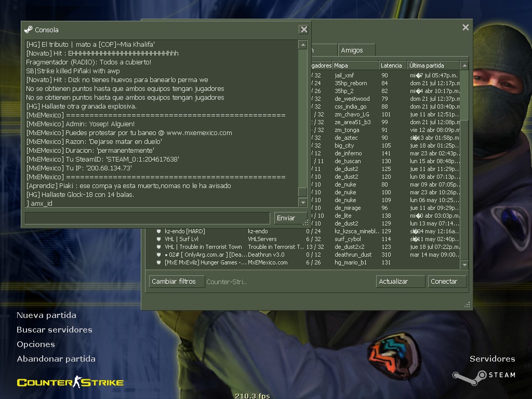This screenshot has width=532, height=399.
Task: Open Opciones from main menu
Action: pos(36,344)
